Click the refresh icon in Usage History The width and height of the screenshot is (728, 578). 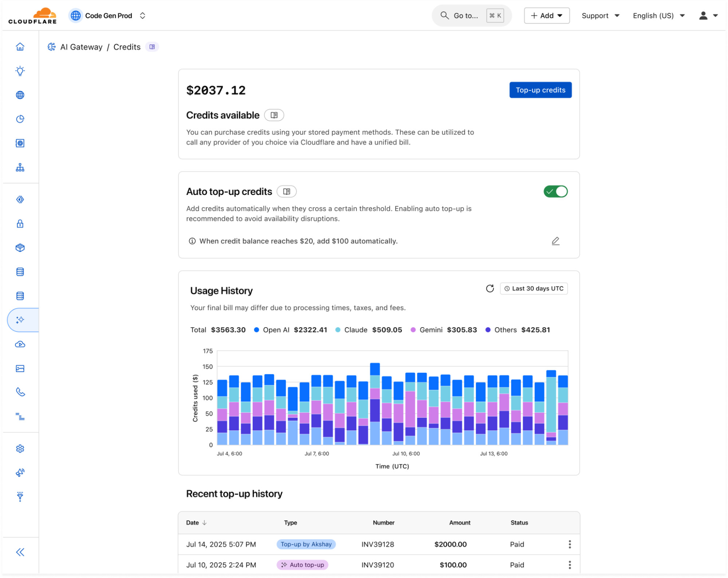coord(490,289)
